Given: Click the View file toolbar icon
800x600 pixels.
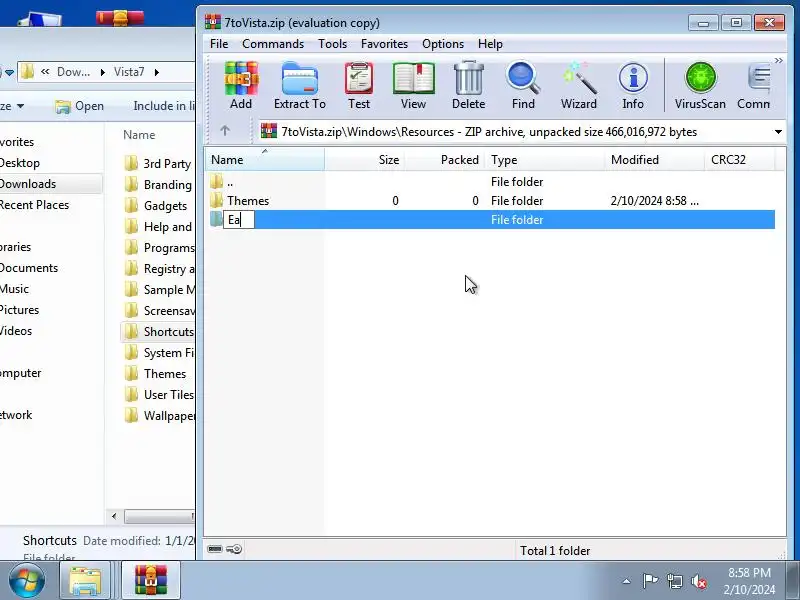Looking at the screenshot, I should [x=413, y=86].
